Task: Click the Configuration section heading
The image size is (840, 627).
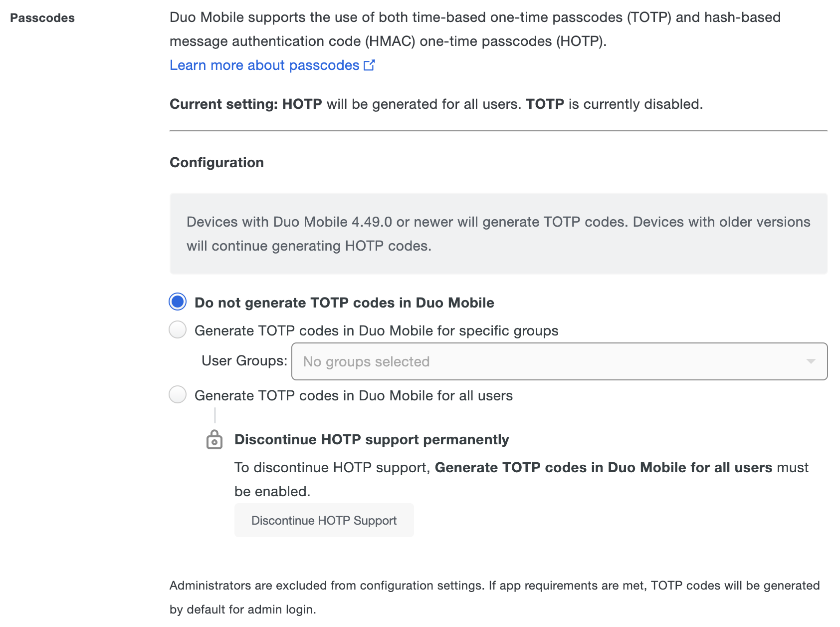Action: pyautogui.click(x=216, y=162)
